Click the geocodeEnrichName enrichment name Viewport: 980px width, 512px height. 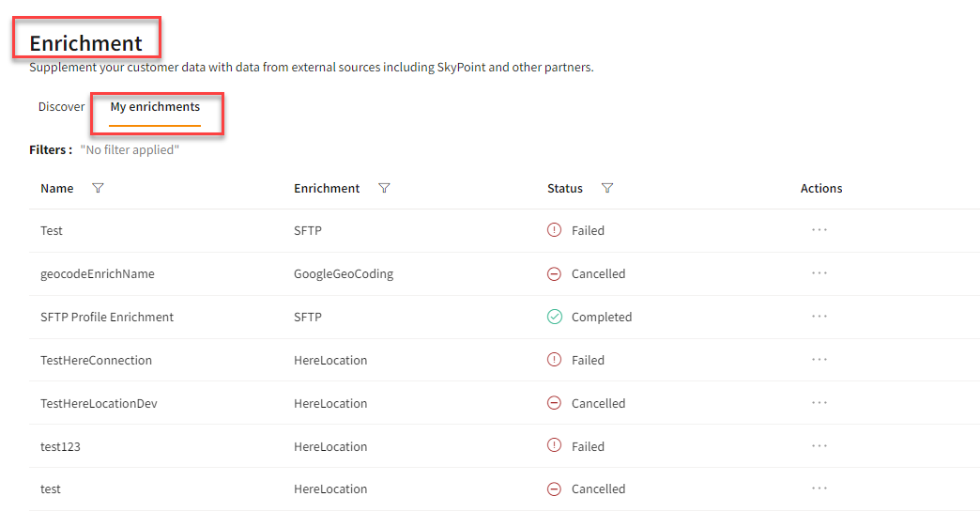[97, 274]
